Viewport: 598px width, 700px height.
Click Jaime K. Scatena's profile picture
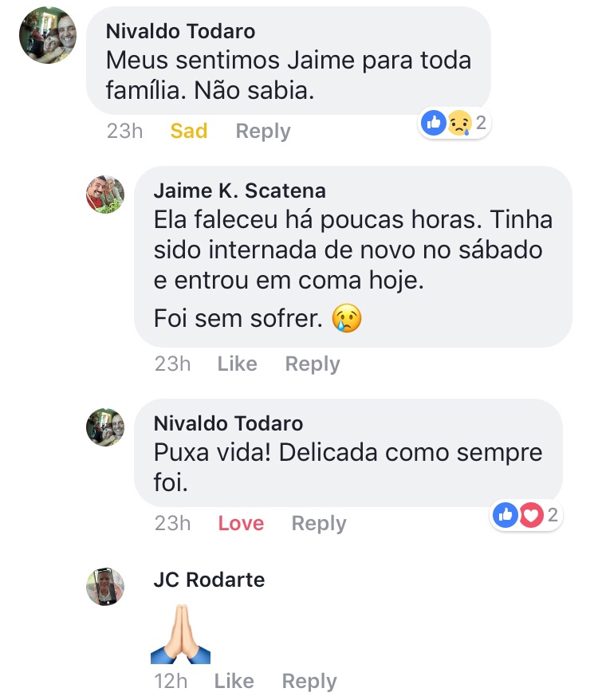pos(105,195)
